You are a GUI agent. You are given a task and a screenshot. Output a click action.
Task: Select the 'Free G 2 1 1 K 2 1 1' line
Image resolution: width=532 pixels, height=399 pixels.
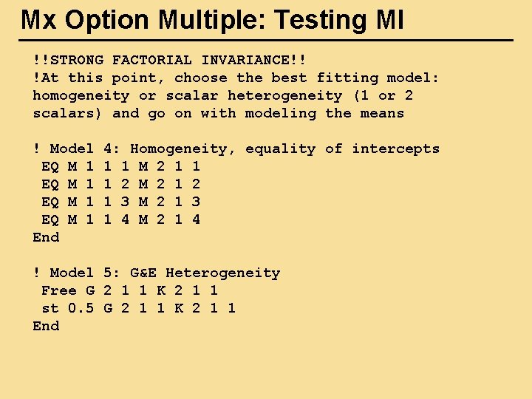click(x=129, y=290)
